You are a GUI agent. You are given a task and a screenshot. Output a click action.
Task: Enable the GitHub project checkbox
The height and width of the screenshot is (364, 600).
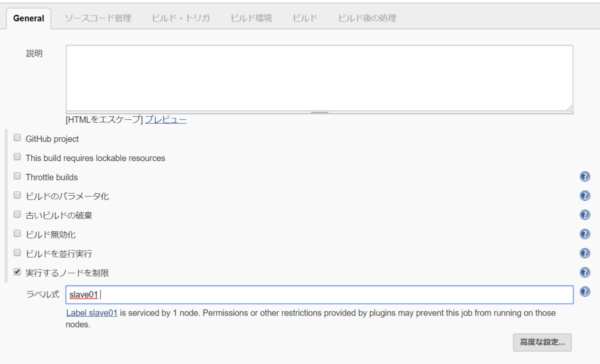point(17,137)
